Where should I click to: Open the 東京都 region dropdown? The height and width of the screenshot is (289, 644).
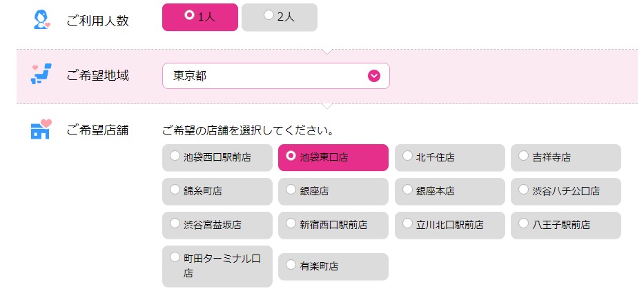276,76
